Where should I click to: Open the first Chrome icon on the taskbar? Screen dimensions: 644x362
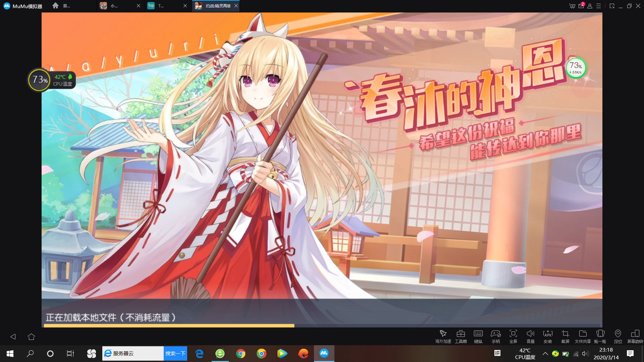point(241,353)
